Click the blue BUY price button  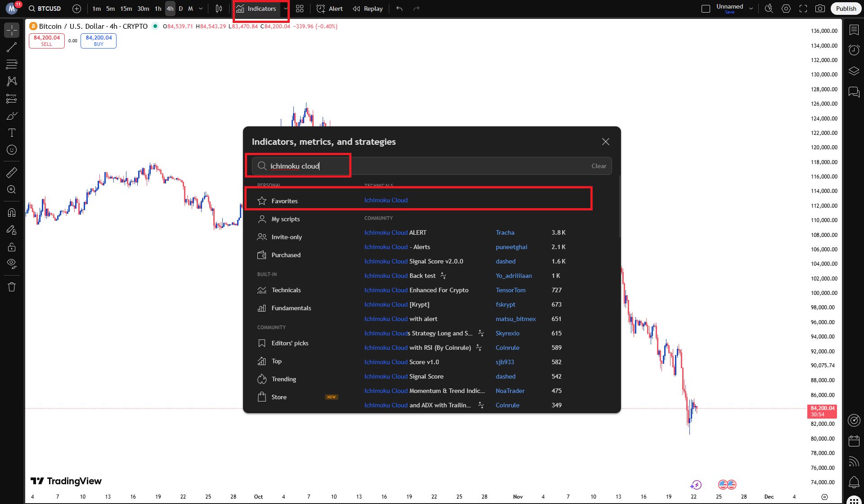point(99,40)
